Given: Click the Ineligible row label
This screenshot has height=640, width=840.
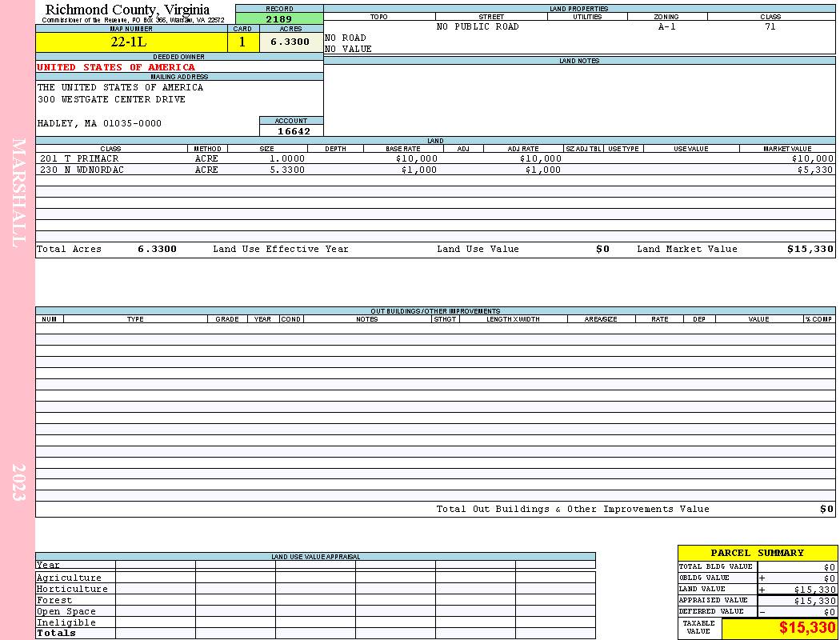Looking at the screenshot, I should [66, 623].
